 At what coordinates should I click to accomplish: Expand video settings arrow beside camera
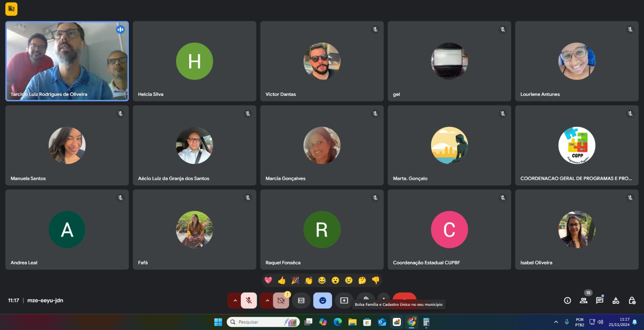(267, 301)
